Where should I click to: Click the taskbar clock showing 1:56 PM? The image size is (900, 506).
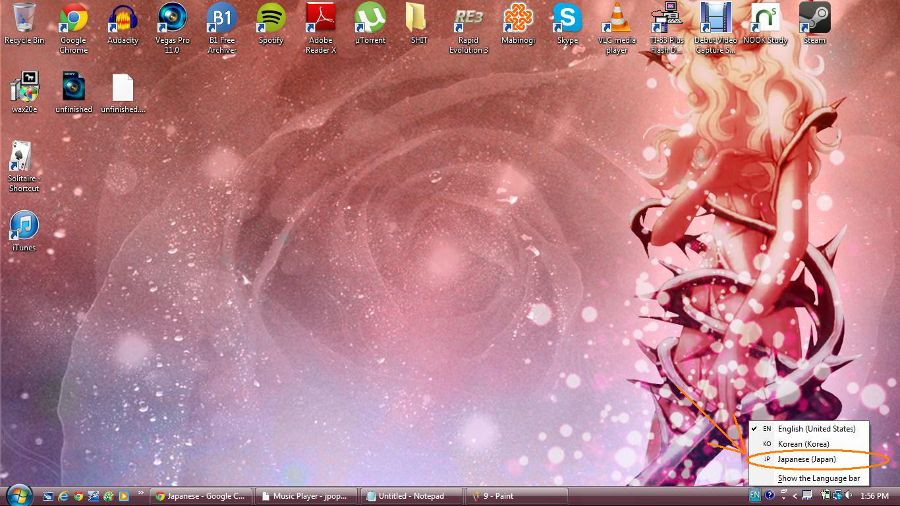coord(874,496)
